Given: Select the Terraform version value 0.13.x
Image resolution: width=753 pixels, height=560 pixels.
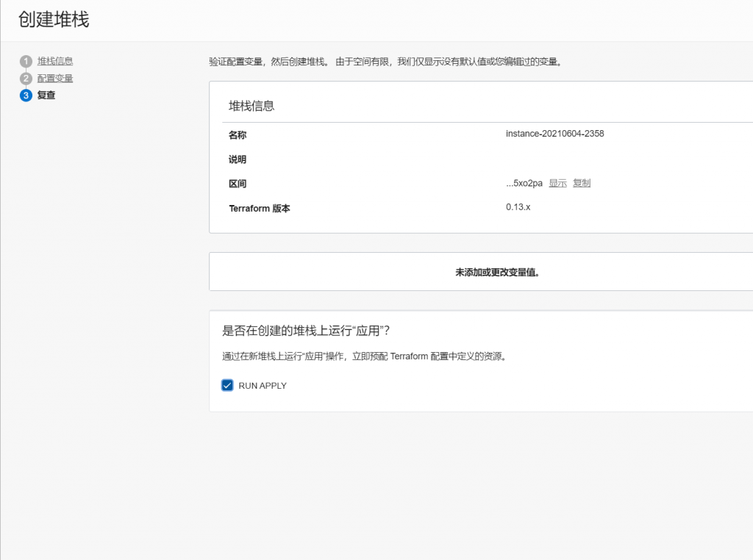Looking at the screenshot, I should pyautogui.click(x=518, y=207).
